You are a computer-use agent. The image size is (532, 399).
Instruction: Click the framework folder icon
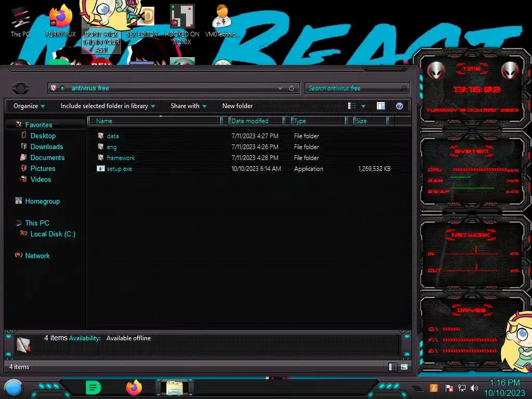(101, 157)
